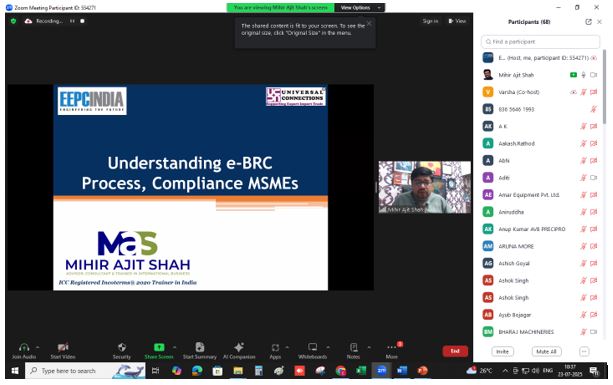
Task: Click the Invite button
Action: (502, 351)
